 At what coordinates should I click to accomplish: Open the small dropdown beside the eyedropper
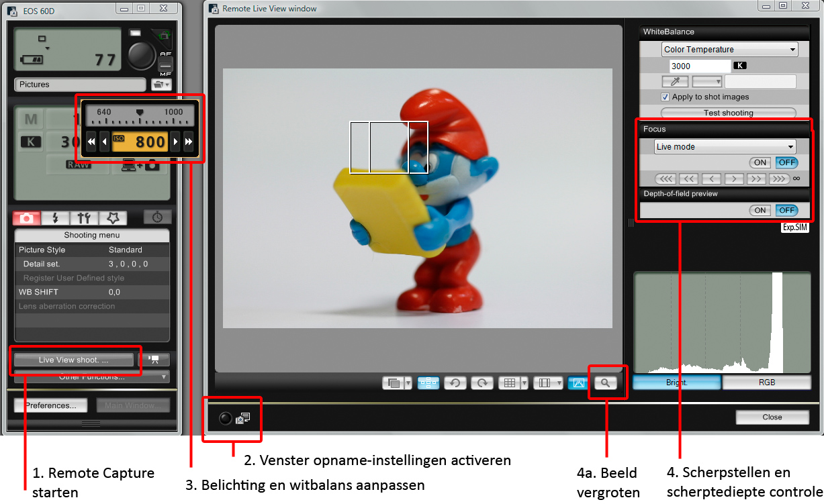[x=707, y=81]
